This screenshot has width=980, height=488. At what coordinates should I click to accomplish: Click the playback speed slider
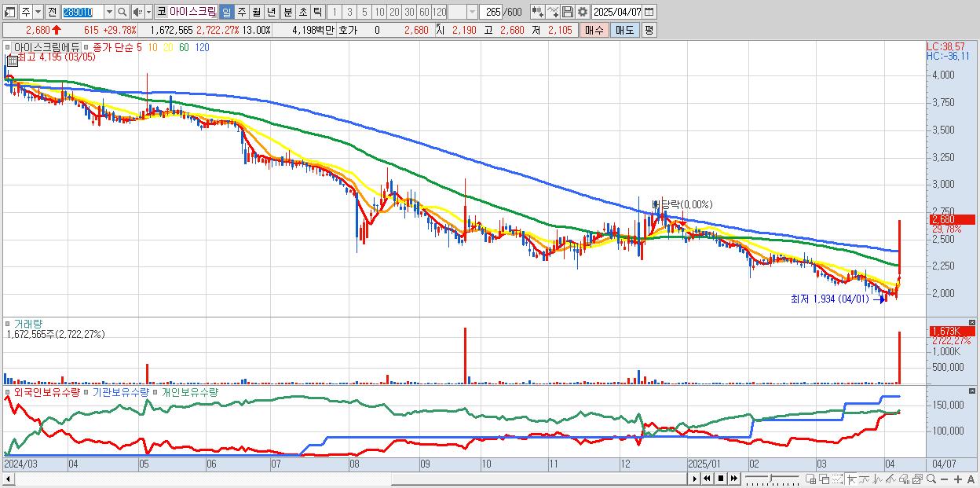(x=772, y=478)
